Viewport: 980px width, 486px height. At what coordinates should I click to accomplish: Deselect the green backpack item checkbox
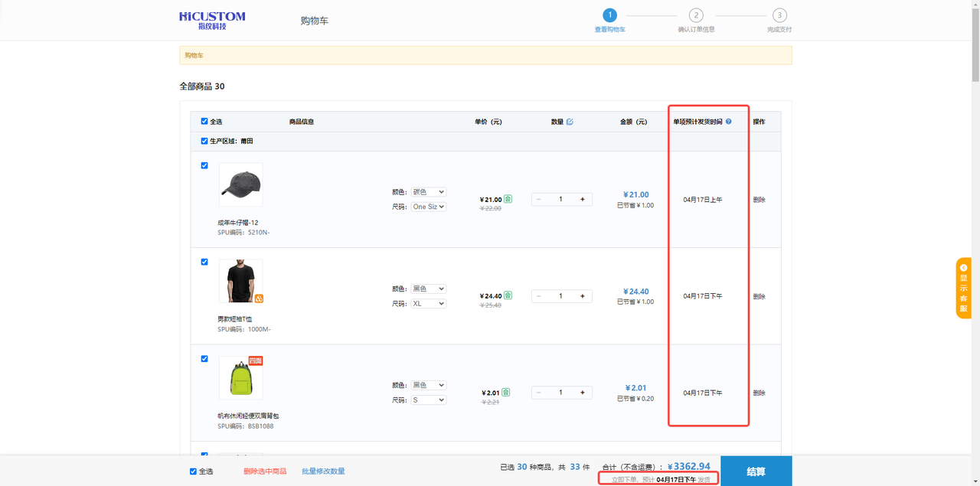click(204, 358)
